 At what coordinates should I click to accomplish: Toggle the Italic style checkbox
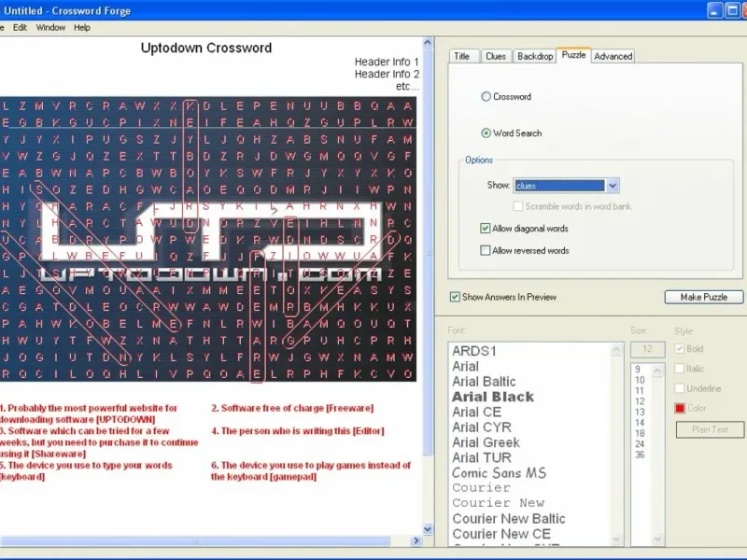(680, 369)
